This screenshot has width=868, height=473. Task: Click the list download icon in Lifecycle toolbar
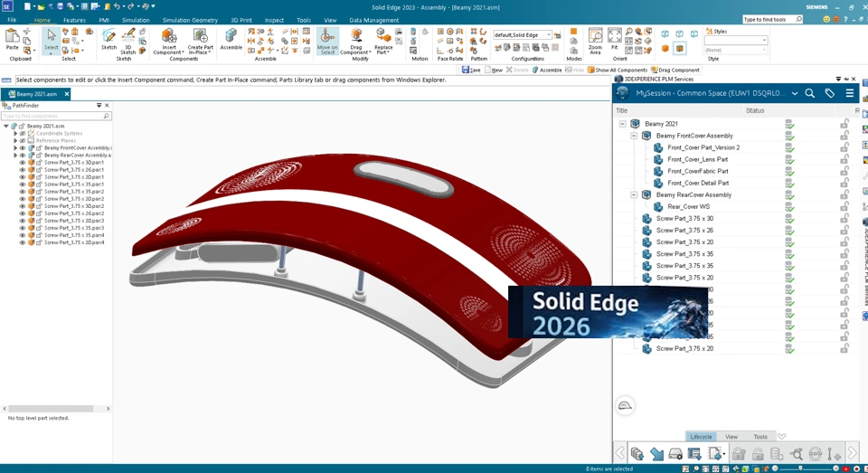pyautogui.click(x=694, y=454)
